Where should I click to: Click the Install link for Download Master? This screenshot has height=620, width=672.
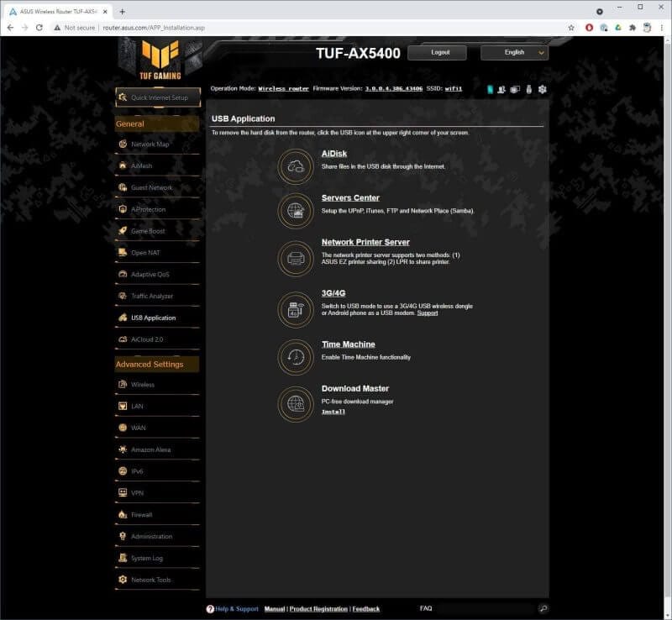pos(333,412)
